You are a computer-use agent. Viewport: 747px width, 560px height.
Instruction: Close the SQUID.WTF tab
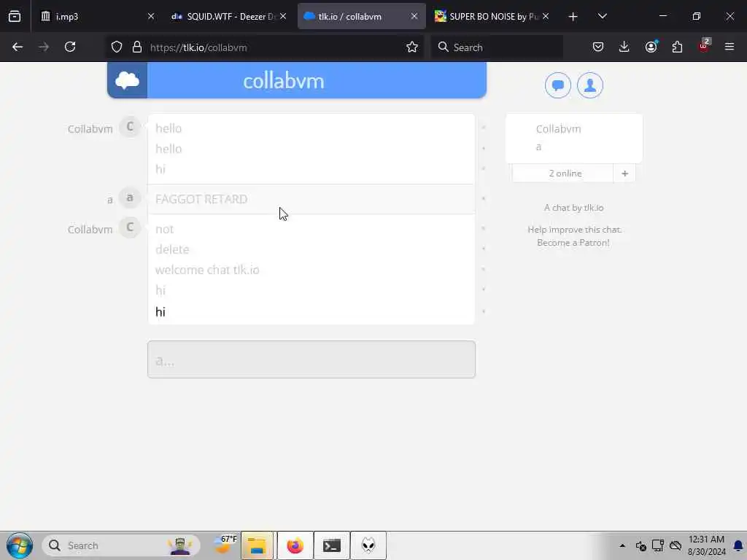(x=283, y=16)
